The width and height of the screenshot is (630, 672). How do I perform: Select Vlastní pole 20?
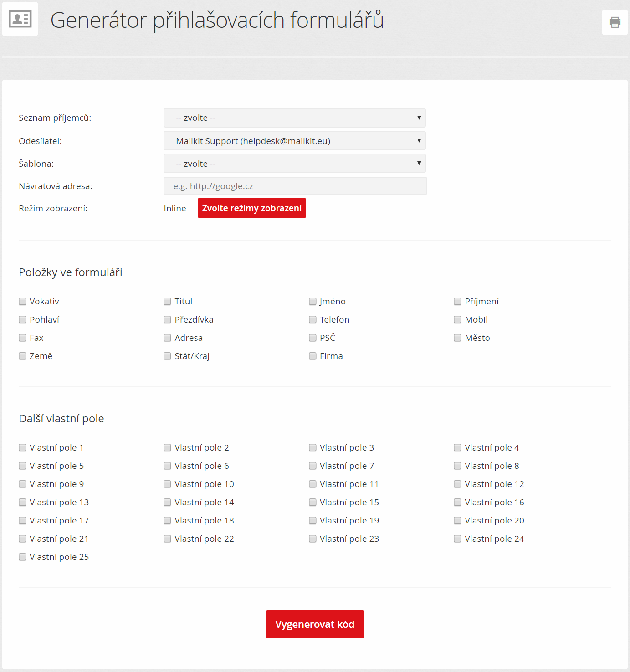tap(457, 520)
